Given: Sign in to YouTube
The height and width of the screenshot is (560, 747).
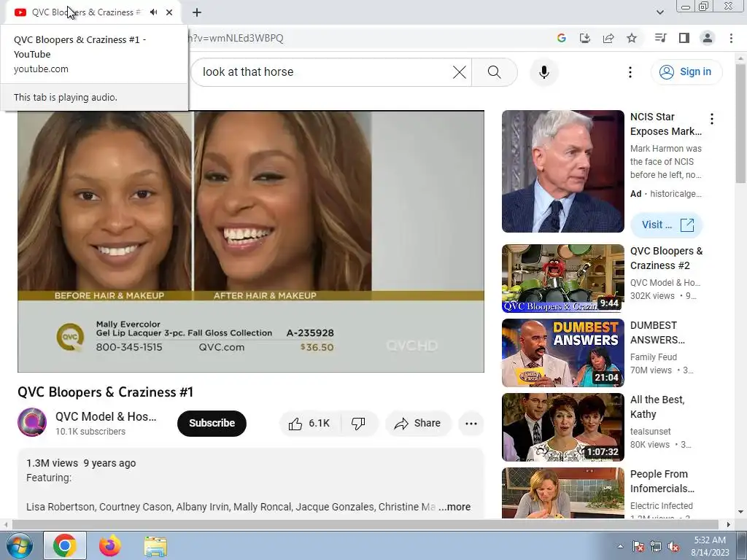Looking at the screenshot, I should pyautogui.click(x=686, y=72).
